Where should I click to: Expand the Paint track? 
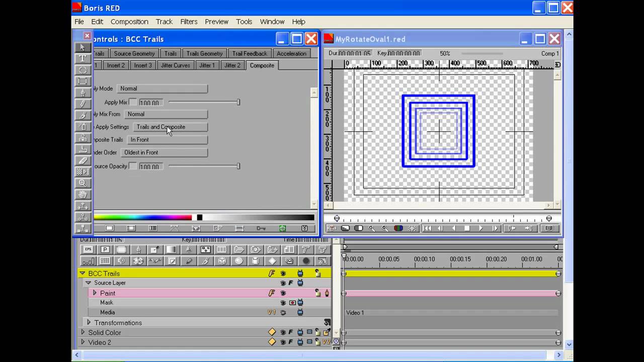click(x=94, y=293)
